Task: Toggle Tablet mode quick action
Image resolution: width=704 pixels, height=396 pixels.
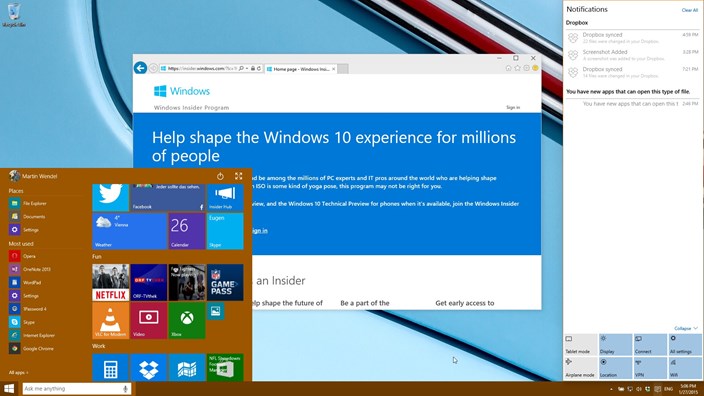Action: click(581, 344)
